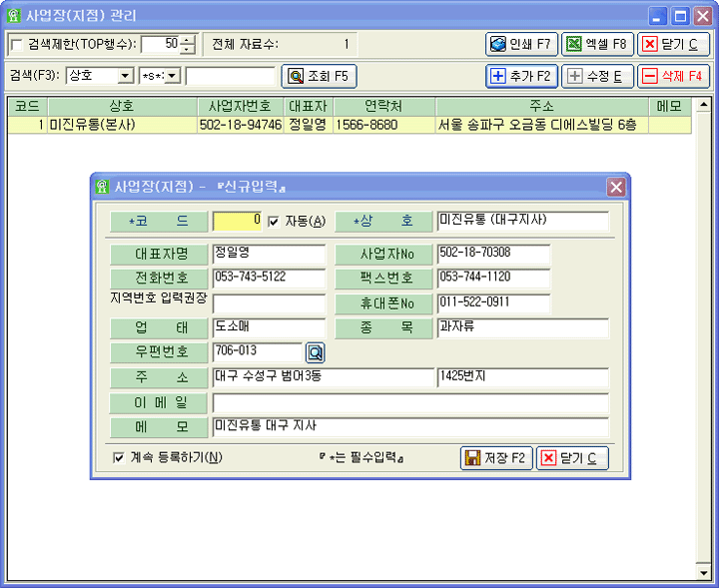Click 상호 field with 미진유통 (대구지사)

click(522, 222)
